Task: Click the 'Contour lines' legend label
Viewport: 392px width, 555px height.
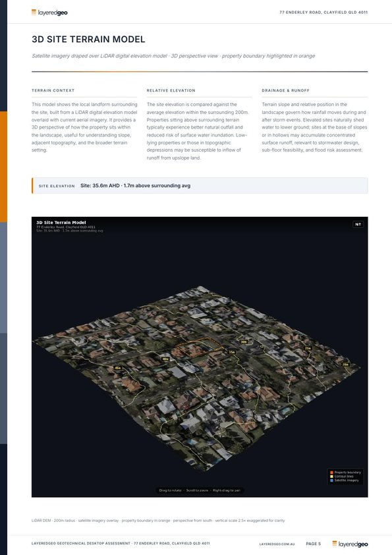Action: [344, 477]
